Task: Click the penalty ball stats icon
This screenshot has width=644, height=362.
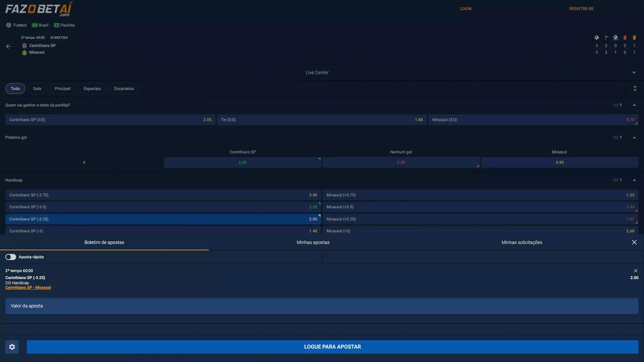Action: coord(615,38)
